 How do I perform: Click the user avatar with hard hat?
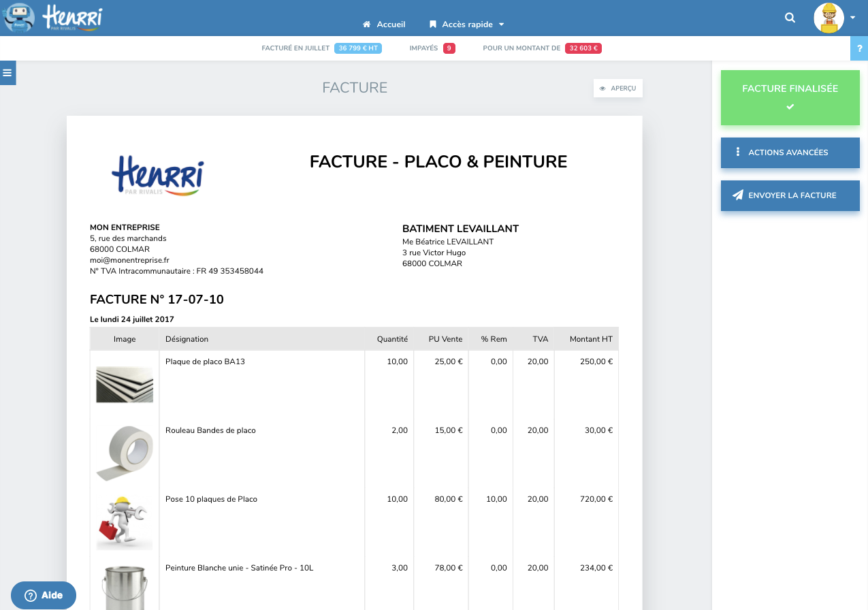[829, 18]
